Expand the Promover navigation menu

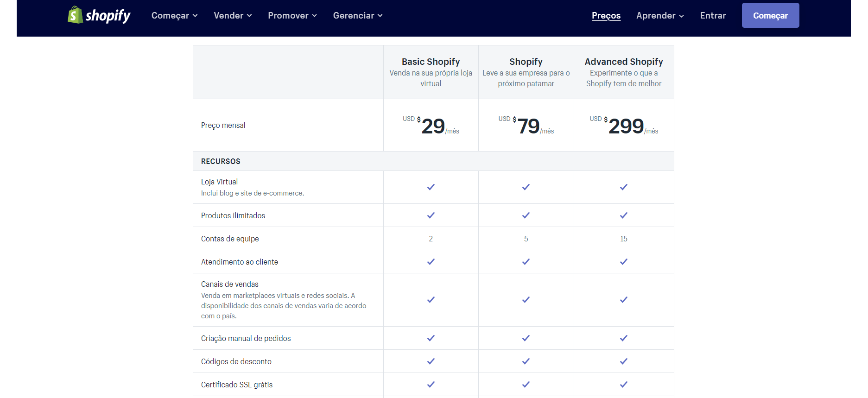(292, 16)
